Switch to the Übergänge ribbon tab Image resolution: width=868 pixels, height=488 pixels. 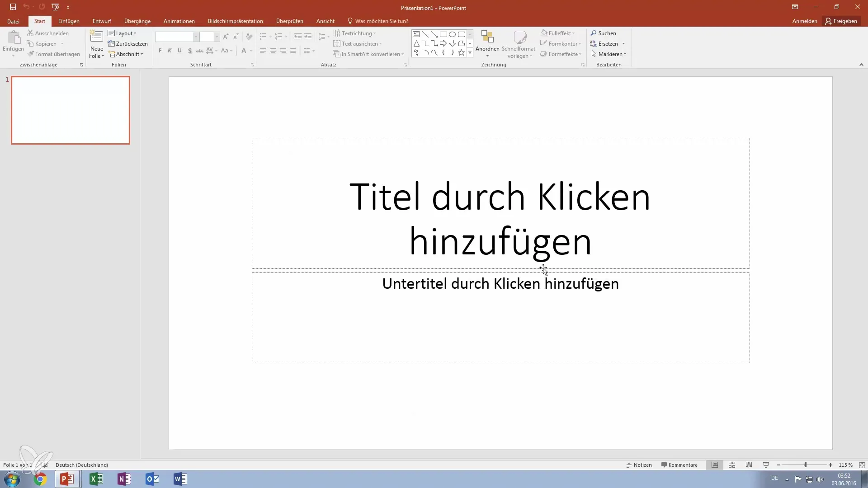tap(137, 21)
